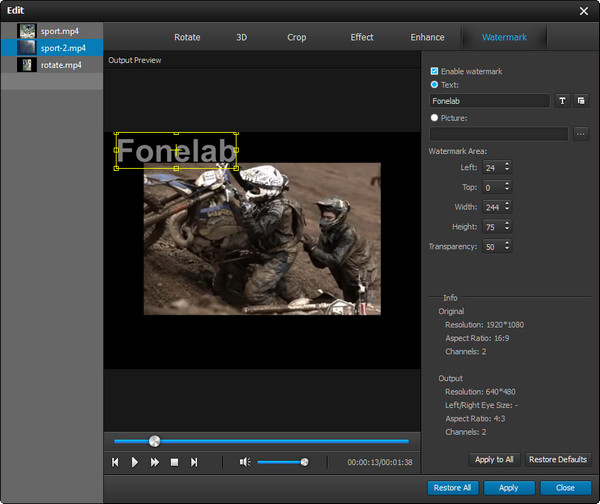Fast forward the video preview

(x=155, y=462)
